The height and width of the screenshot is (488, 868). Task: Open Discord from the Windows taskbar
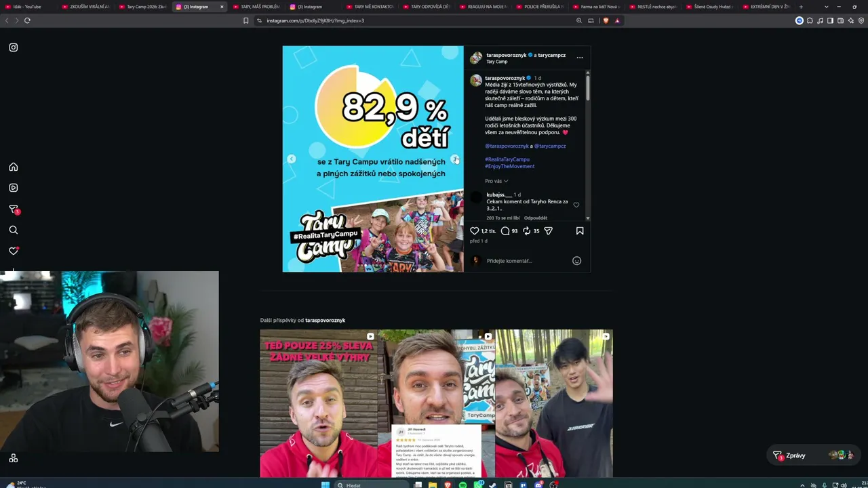click(538, 485)
